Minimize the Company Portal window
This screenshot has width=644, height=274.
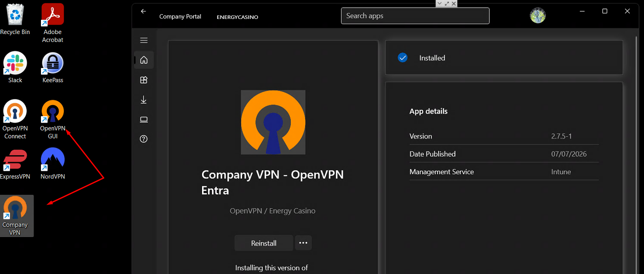pos(582,12)
